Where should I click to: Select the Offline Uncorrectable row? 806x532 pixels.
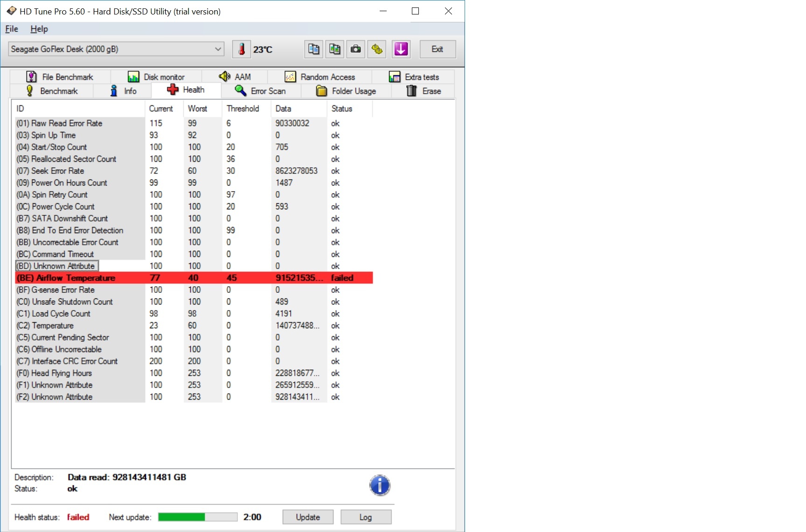point(194,349)
